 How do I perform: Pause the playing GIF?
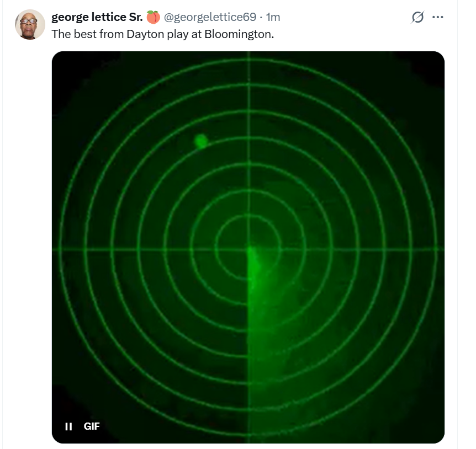[68, 426]
